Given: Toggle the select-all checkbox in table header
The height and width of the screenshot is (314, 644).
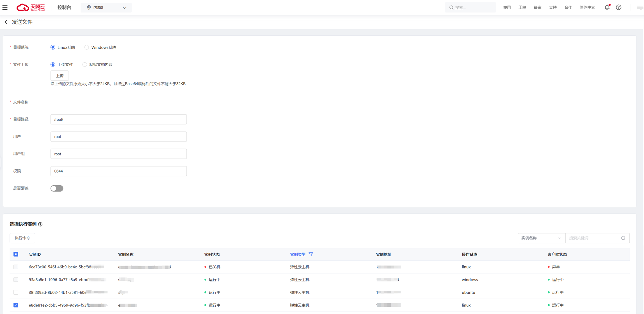Looking at the screenshot, I should [x=16, y=254].
